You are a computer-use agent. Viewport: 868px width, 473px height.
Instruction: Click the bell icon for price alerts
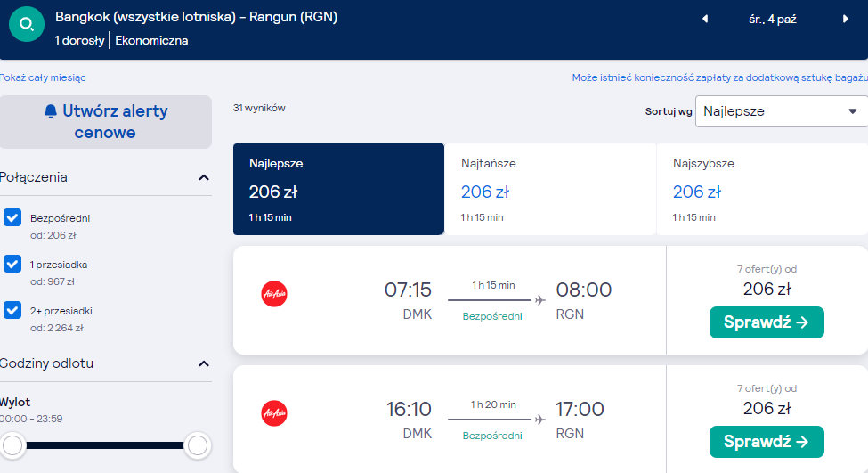click(x=51, y=111)
